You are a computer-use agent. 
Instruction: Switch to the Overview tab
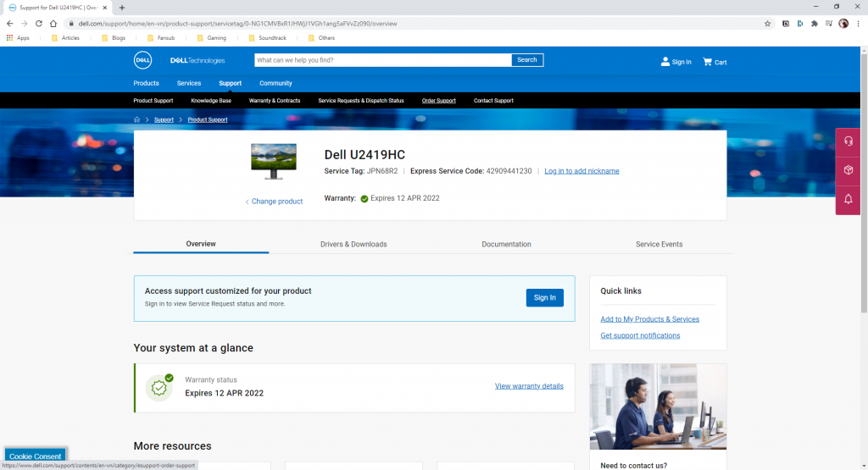pos(201,244)
